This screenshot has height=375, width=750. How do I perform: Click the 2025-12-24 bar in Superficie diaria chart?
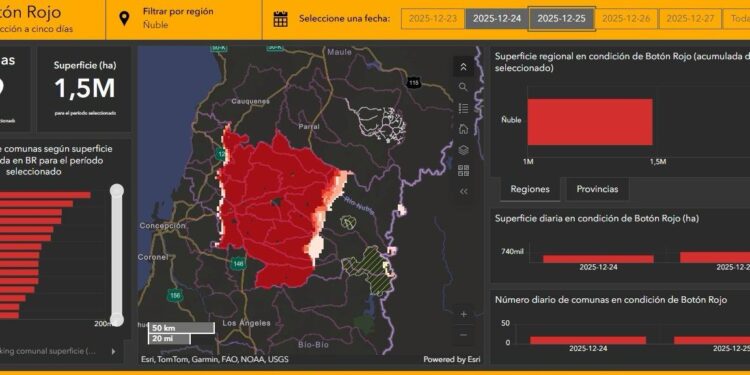[x=598, y=259]
